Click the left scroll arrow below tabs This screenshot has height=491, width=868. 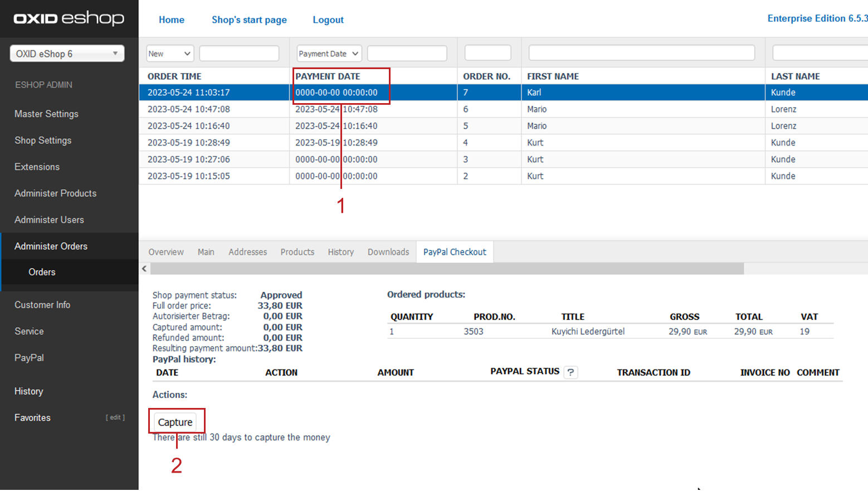click(144, 269)
